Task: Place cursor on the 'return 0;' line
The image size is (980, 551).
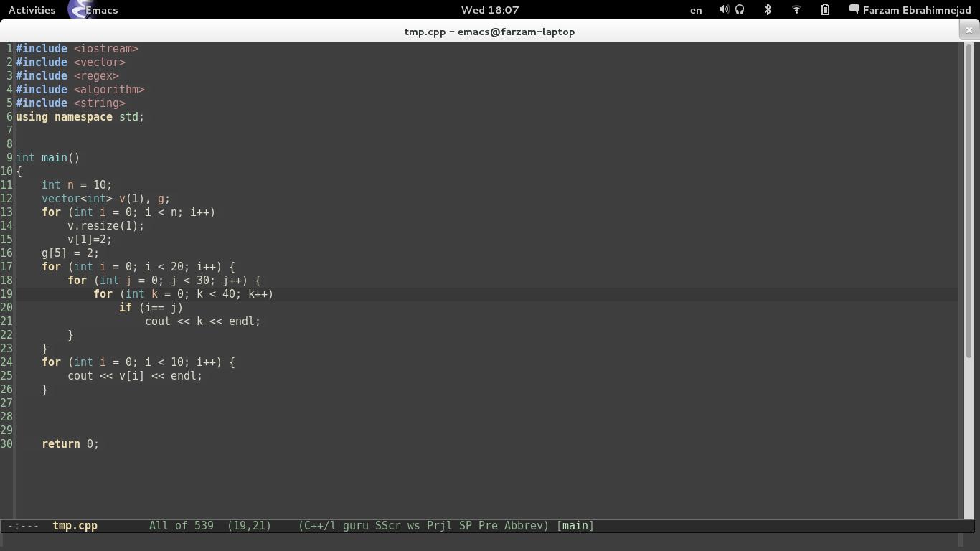Action: click(70, 444)
